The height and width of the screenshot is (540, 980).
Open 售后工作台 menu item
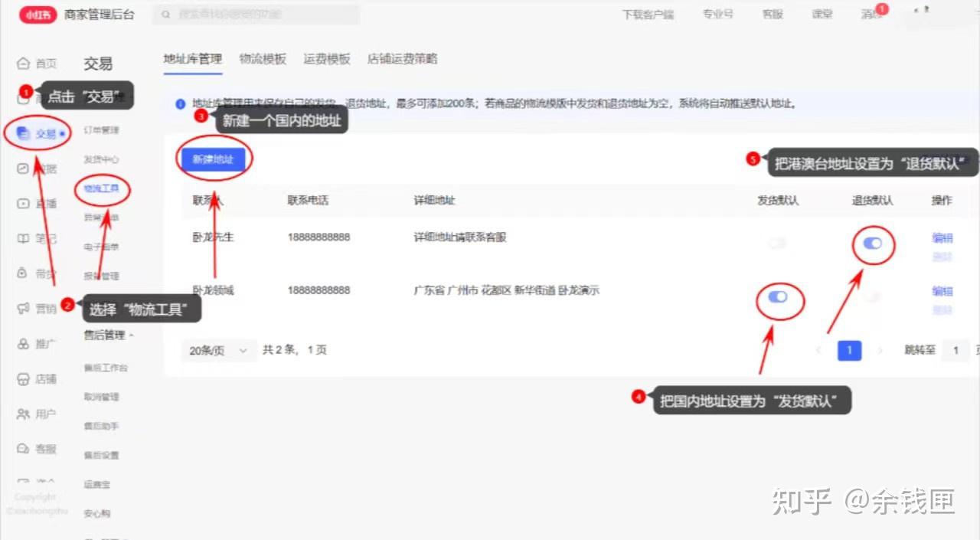[106, 368]
